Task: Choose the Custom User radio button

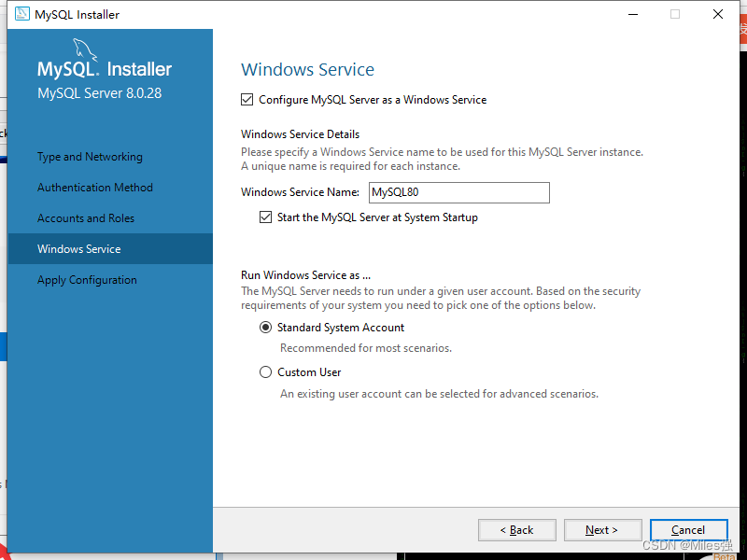Action: (x=265, y=371)
